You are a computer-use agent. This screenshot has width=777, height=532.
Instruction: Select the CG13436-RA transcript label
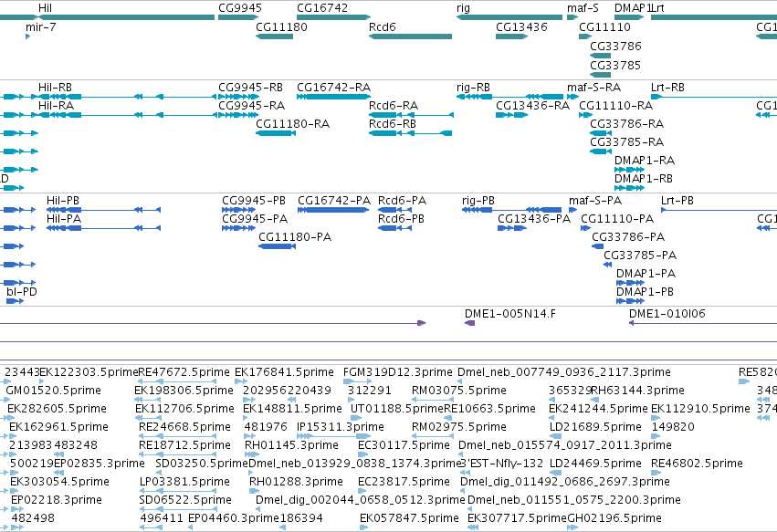532,106
